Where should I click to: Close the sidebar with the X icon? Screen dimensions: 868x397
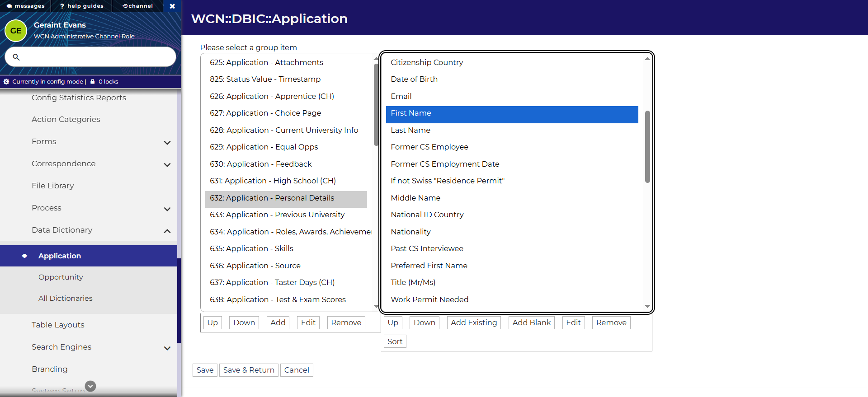172,6
